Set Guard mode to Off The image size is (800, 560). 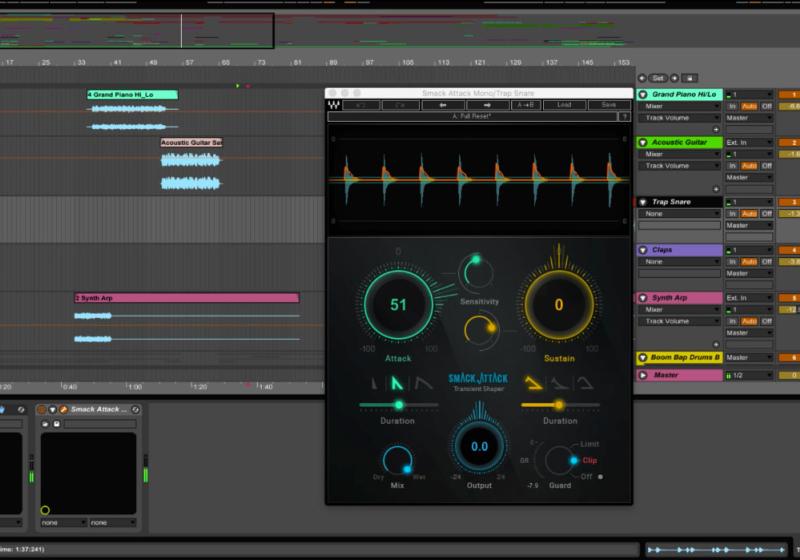tap(588, 477)
